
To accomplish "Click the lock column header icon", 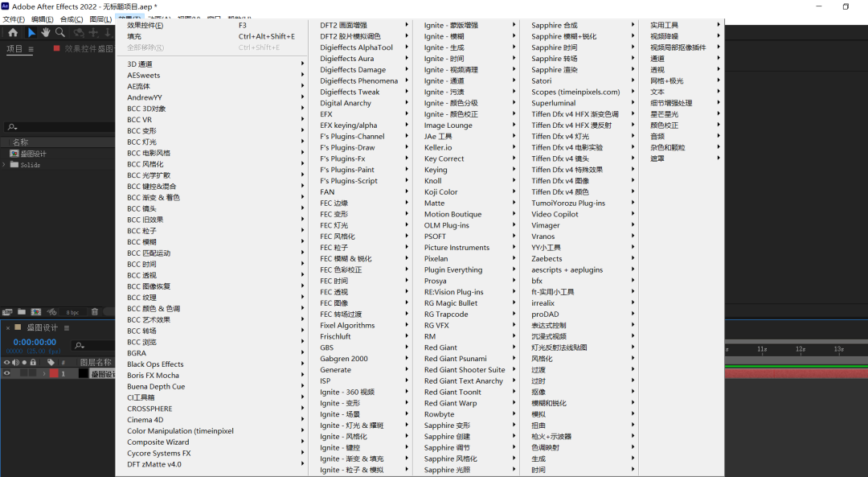I will tap(33, 362).
